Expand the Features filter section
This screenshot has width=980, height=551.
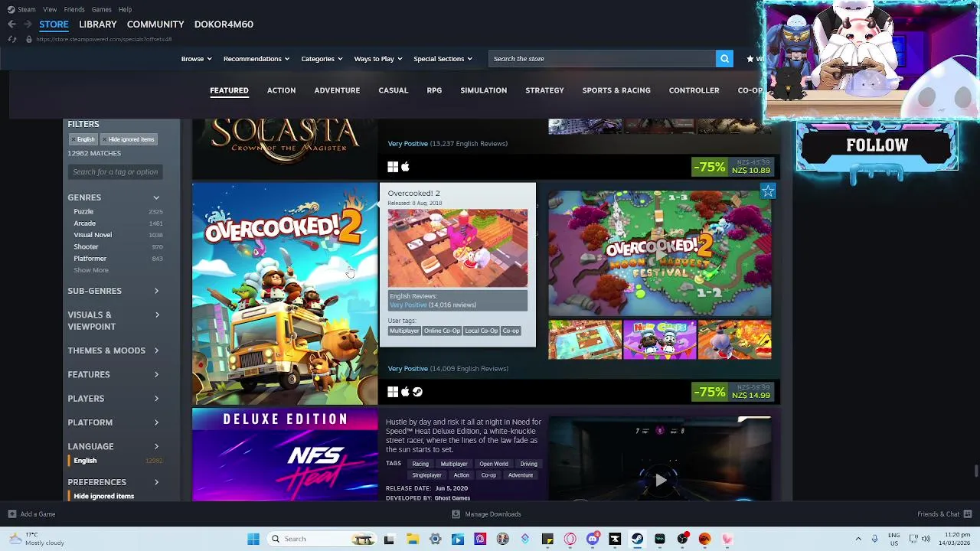(x=114, y=374)
